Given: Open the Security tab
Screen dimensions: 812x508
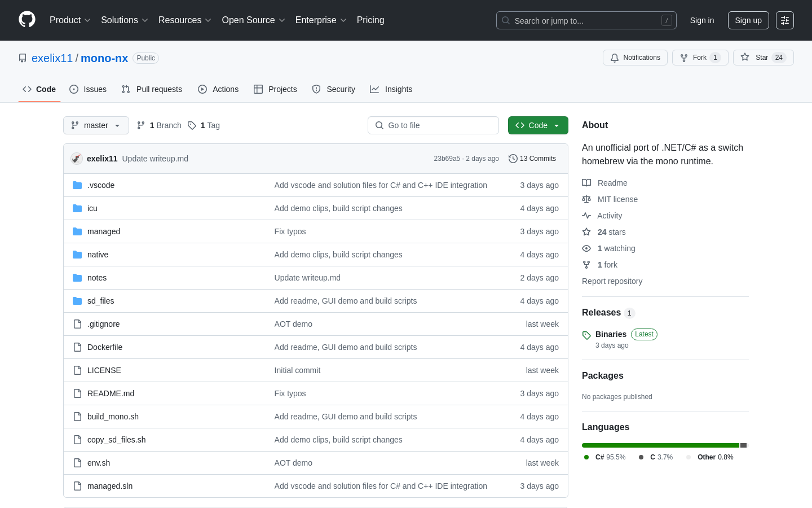Looking at the screenshot, I should pos(334,89).
